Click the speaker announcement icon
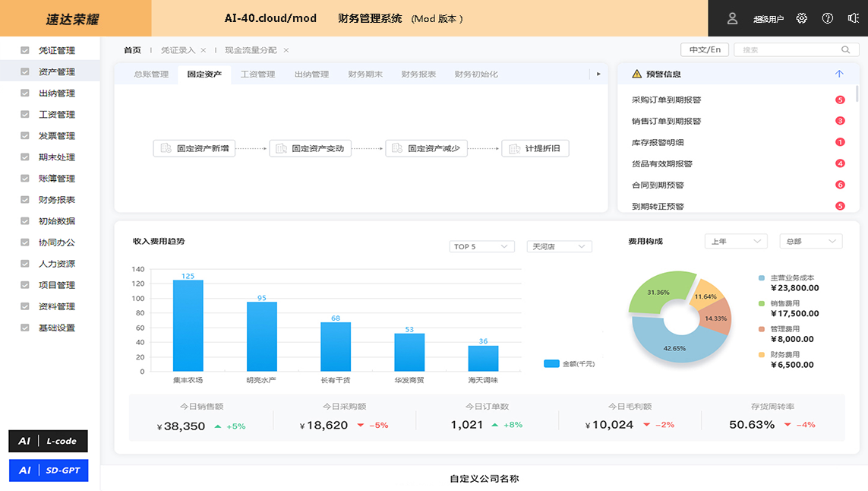Image resolution: width=868 pixels, height=491 pixels. (853, 18)
